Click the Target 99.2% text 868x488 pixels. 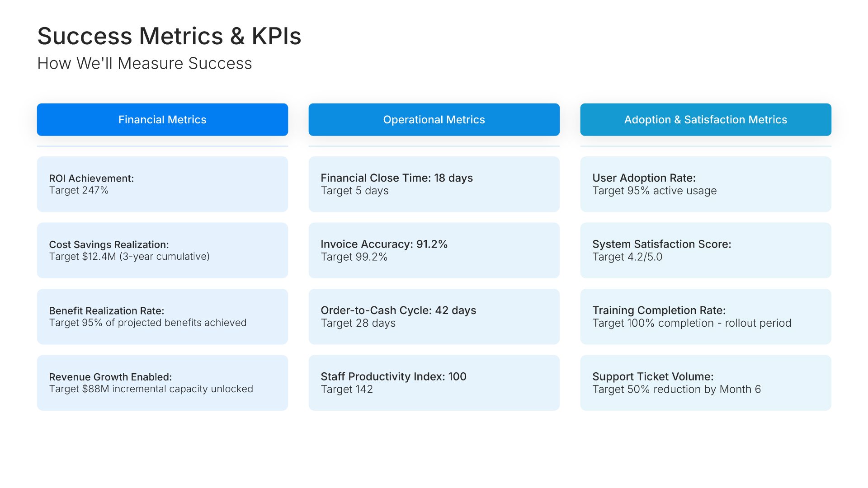354,257
